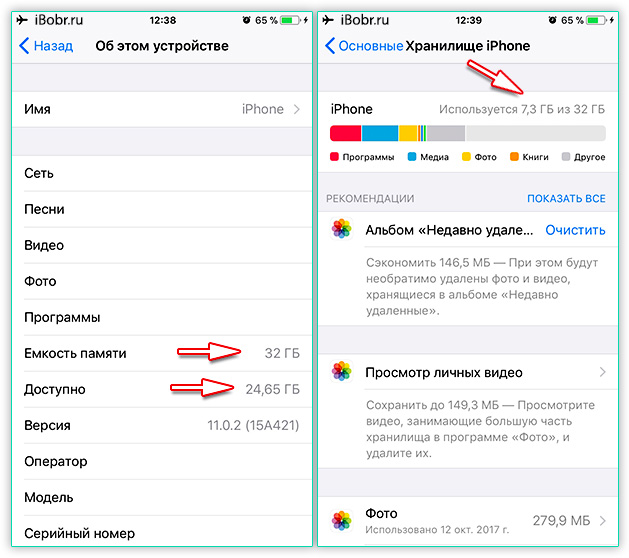Tap airplane mode icon in left status bar
The height and width of the screenshot is (558, 629).
(22, 20)
